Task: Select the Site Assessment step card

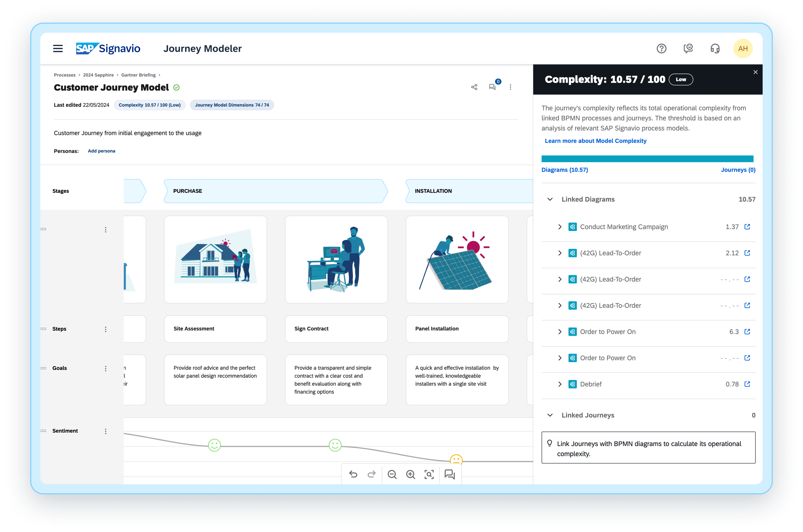Action: click(x=215, y=329)
